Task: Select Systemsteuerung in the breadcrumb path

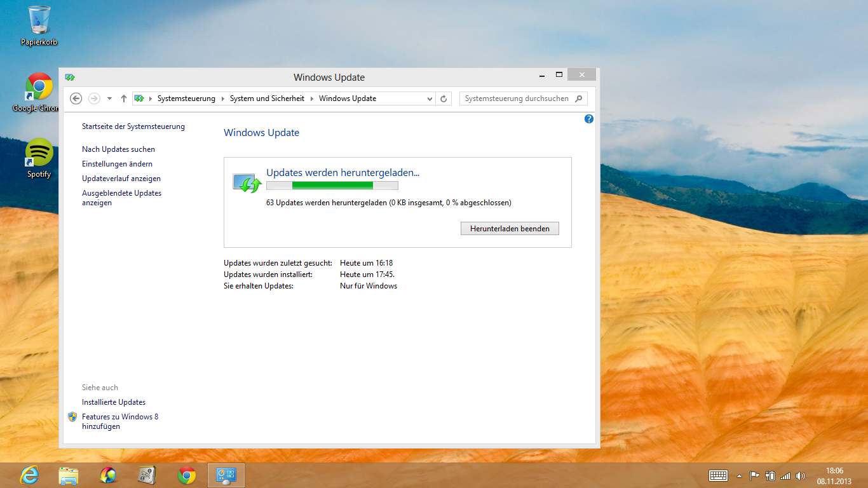Action: click(x=186, y=98)
